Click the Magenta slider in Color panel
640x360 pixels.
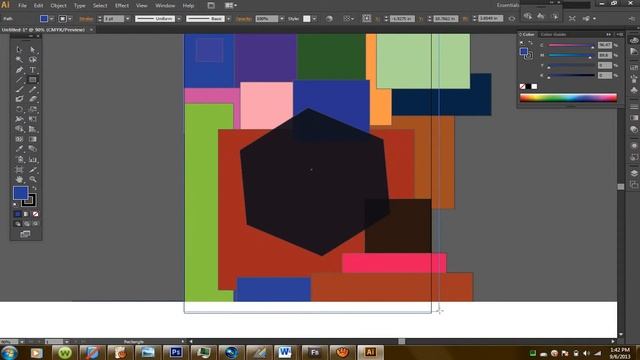tap(571, 55)
